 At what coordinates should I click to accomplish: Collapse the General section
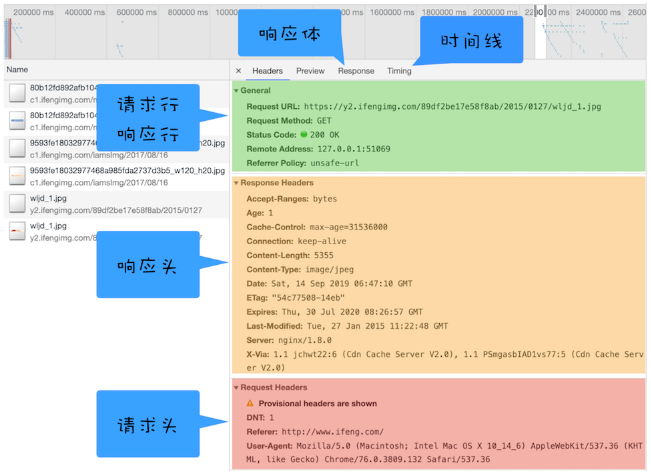point(236,91)
